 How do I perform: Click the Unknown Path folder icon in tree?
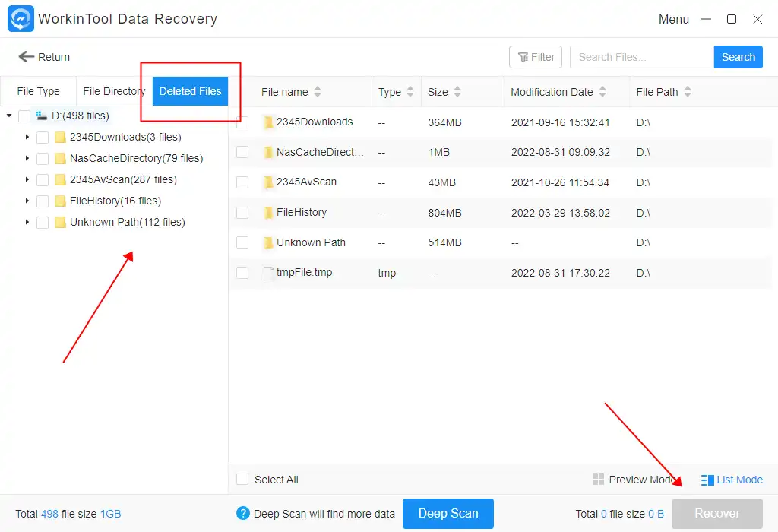click(x=60, y=223)
